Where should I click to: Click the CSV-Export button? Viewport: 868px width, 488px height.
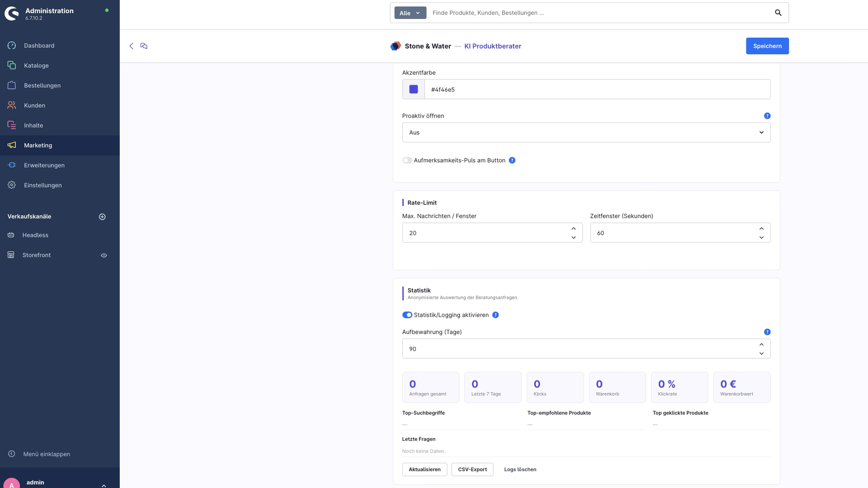coord(472,469)
